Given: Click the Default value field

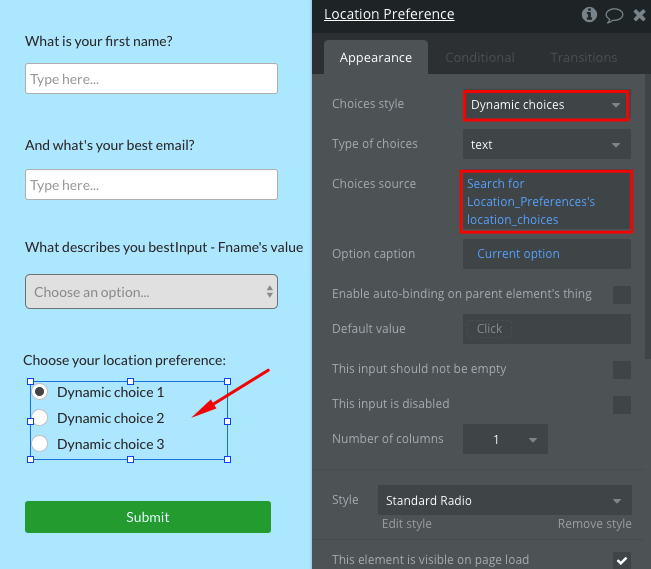Looking at the screenshot, I should point(546,329).
